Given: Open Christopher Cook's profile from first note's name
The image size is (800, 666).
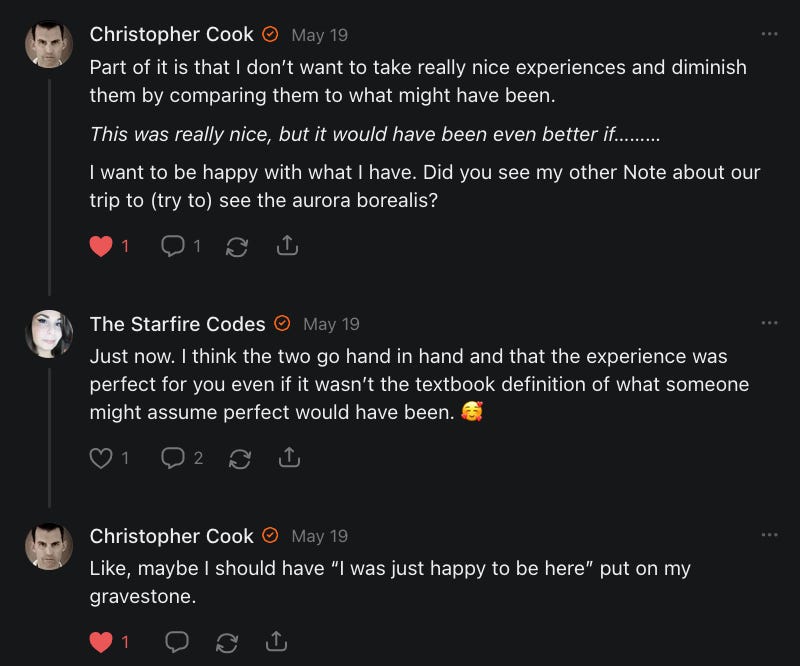Looking at the screenshot, I should [x=172, y=34].
